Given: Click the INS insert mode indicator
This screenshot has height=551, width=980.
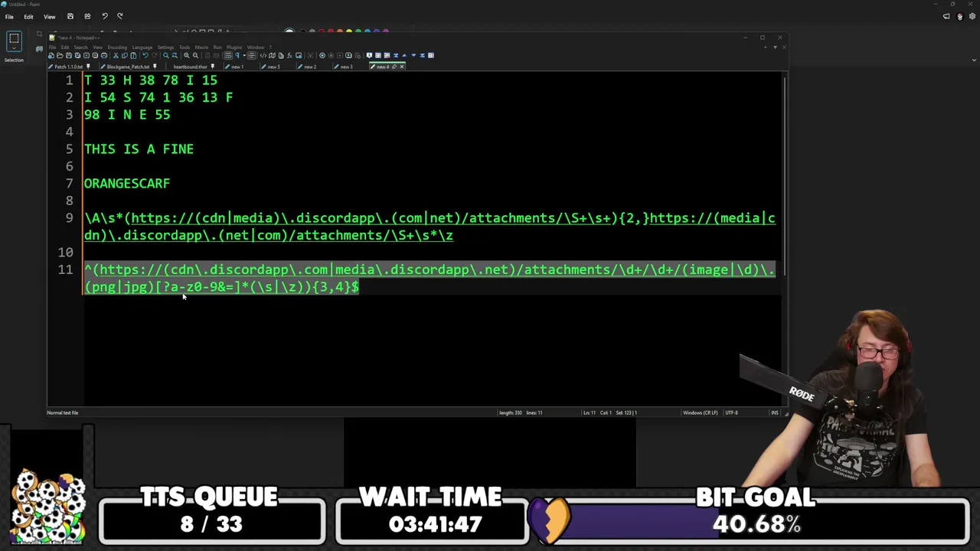Looking at the screenshot, I should [x=775, y=412].
